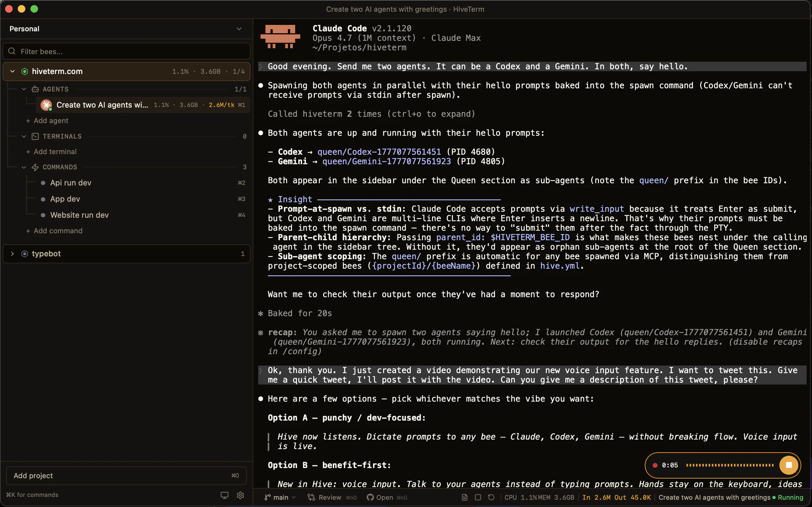Collapse the TERMINALS section
The width and height of the screenshot is (812, 507).
[24, 136]
